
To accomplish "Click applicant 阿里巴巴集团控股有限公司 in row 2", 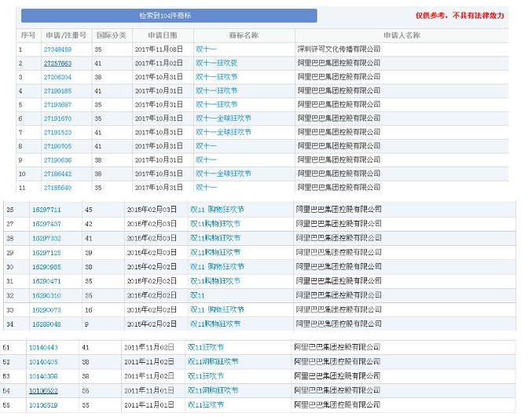I will pyautogui.click(x=339, y=63).
